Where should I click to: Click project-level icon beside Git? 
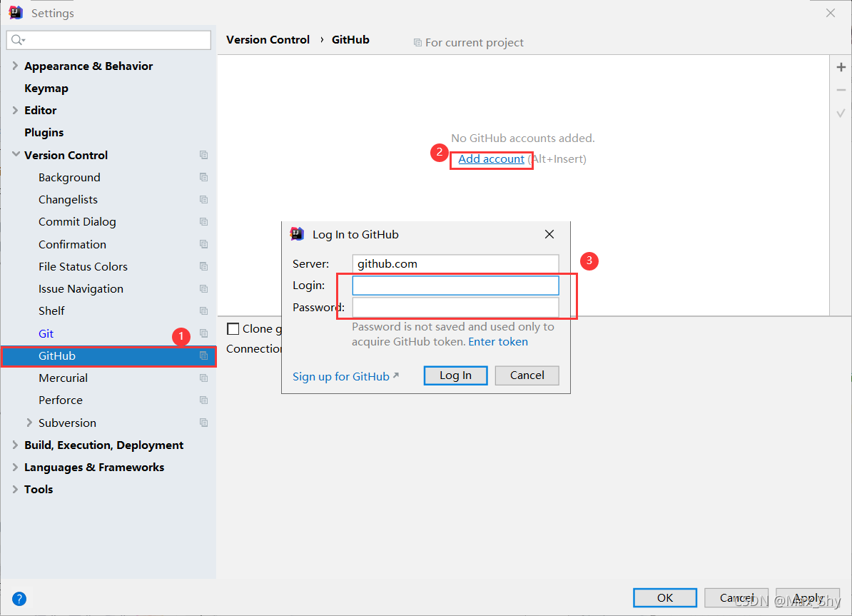pos(204,333)
